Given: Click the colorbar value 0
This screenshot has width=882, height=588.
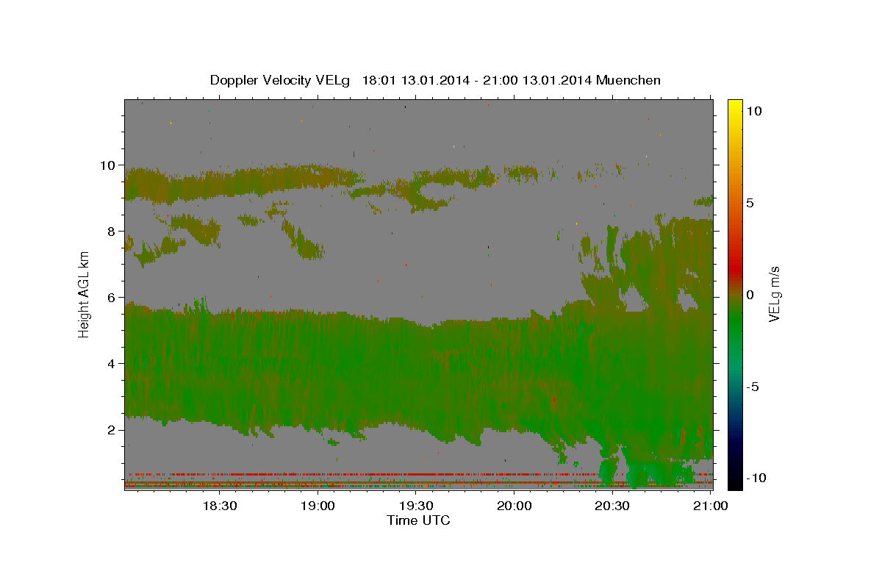Looking at the screenshot, I should pos(750,294).
